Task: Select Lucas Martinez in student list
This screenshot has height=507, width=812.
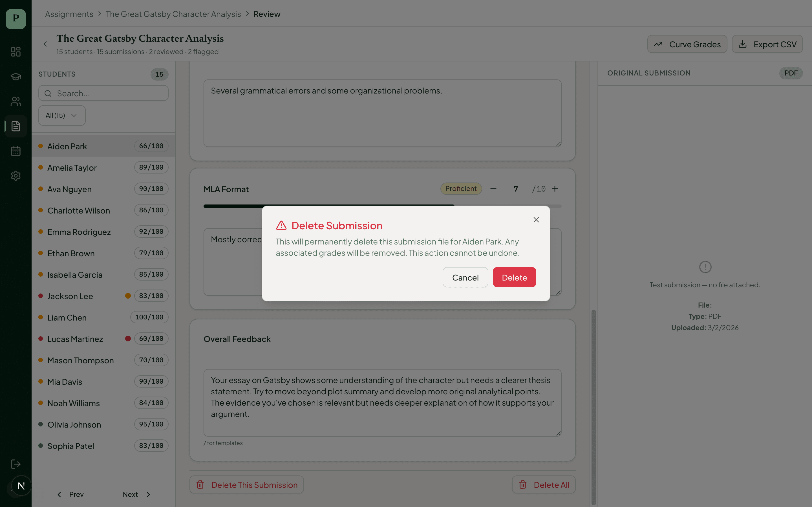Action: click(75, 339)
